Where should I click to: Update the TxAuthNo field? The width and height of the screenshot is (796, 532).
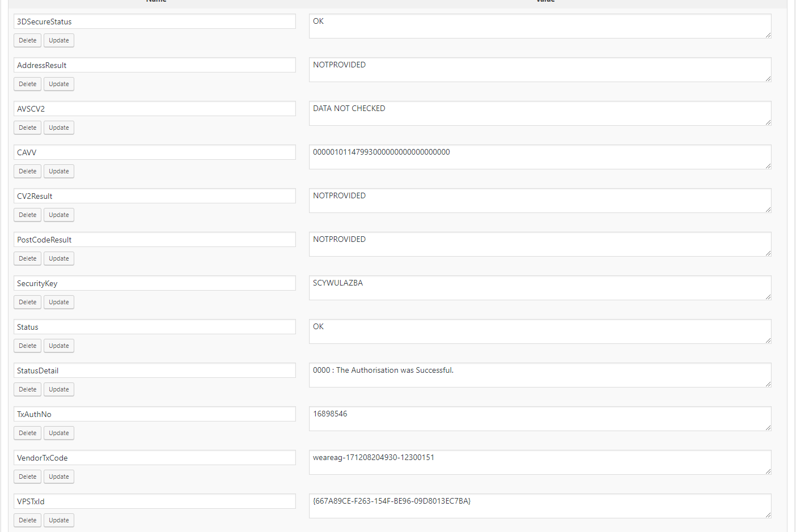pyautogui.click(x=59, y=433)
